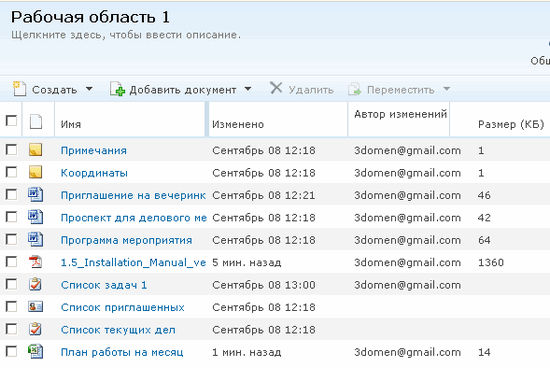Check the box for Список задач 1
Image resolution: width=550 pixels, height=368 pixels.
click(11, 284)
